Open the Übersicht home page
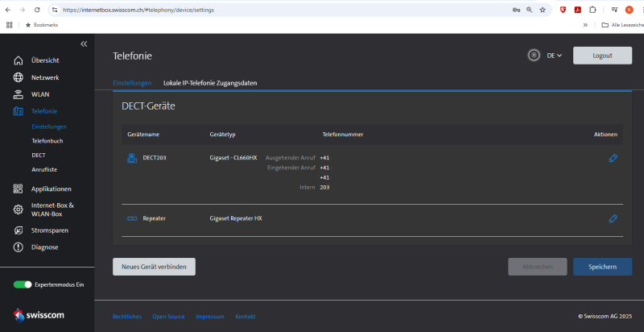The height and width of the screenshot is (332, 644). click(x=44, y=60)
